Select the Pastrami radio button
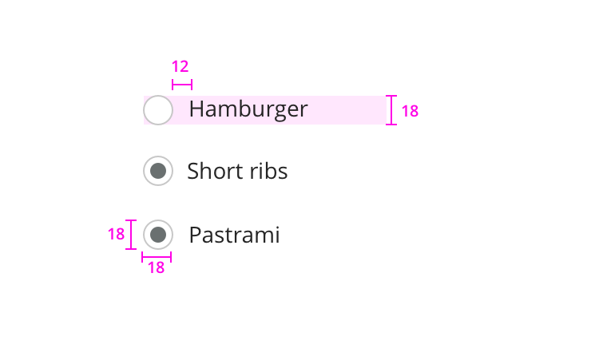 [x=158, y=235]
